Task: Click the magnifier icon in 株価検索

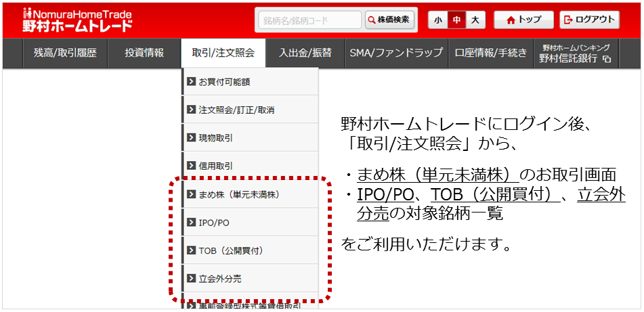Action: tap(372, 20)
